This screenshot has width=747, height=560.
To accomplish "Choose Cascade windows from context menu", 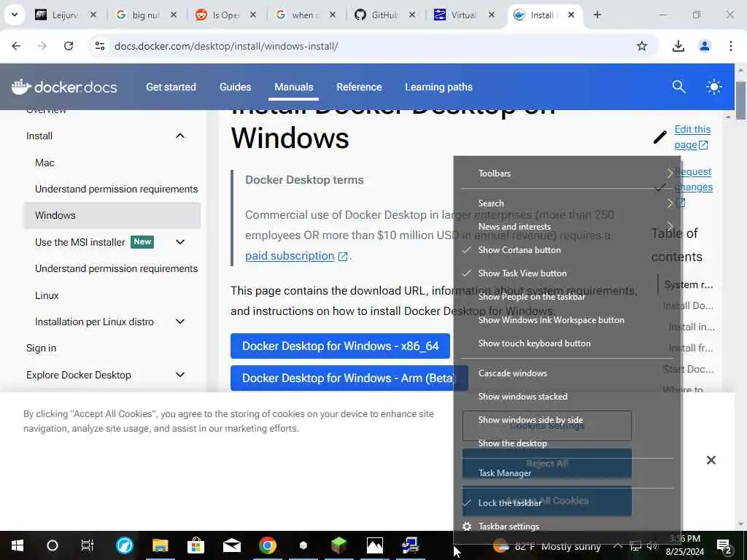I will click(567, 373).
